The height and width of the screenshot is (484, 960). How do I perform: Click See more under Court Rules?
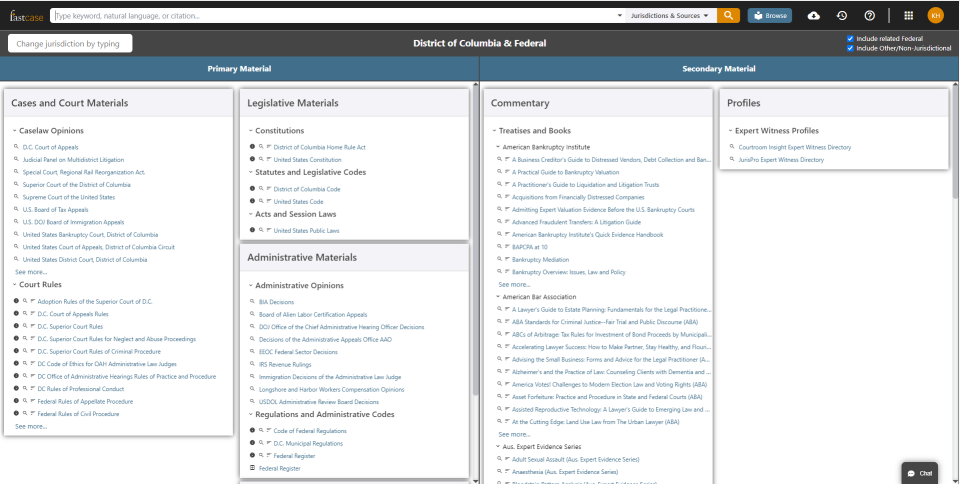pos(31,426)
